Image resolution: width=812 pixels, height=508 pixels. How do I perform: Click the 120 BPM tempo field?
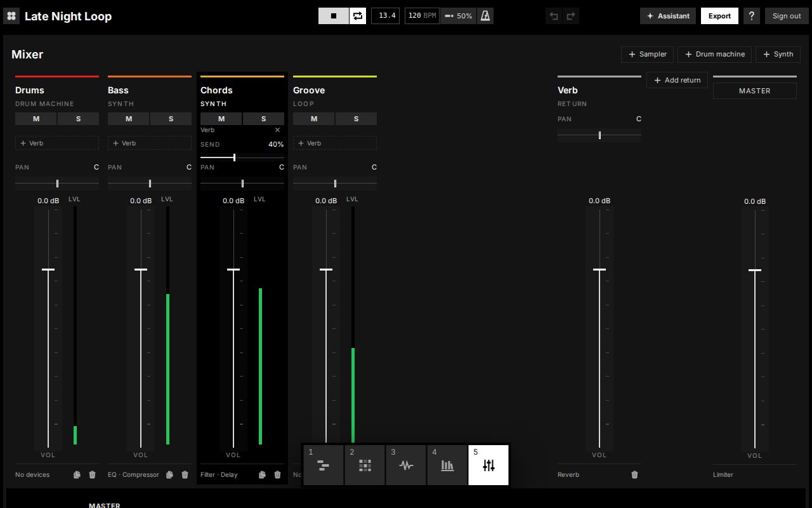coord(422,16)
